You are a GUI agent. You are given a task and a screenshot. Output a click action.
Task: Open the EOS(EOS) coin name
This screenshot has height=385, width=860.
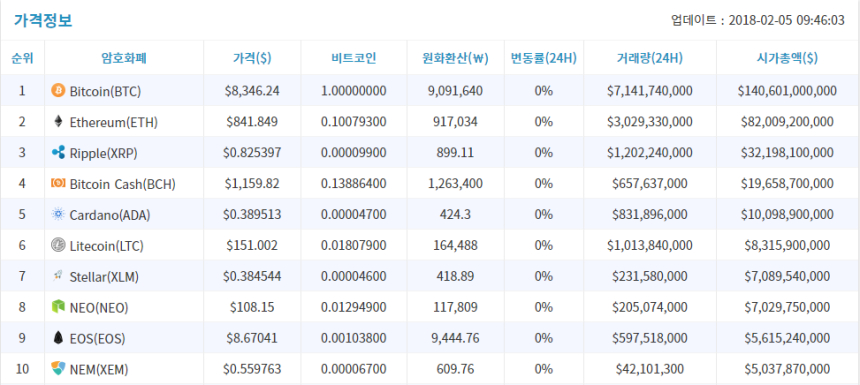tap(97, 339)
